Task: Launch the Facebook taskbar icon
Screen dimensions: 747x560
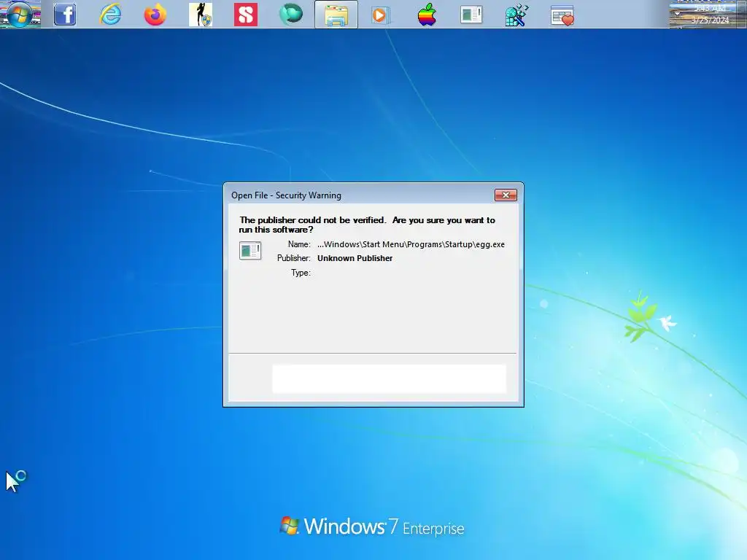Action: tap(65, 15)
